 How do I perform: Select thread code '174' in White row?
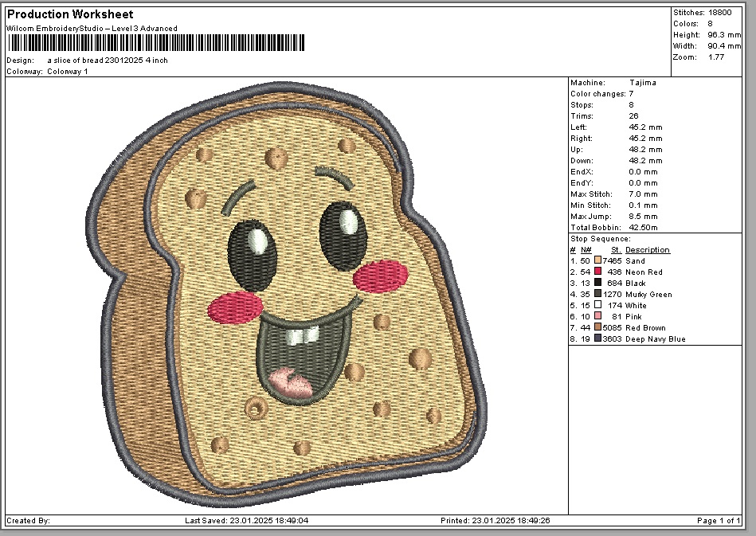point(615,305)
